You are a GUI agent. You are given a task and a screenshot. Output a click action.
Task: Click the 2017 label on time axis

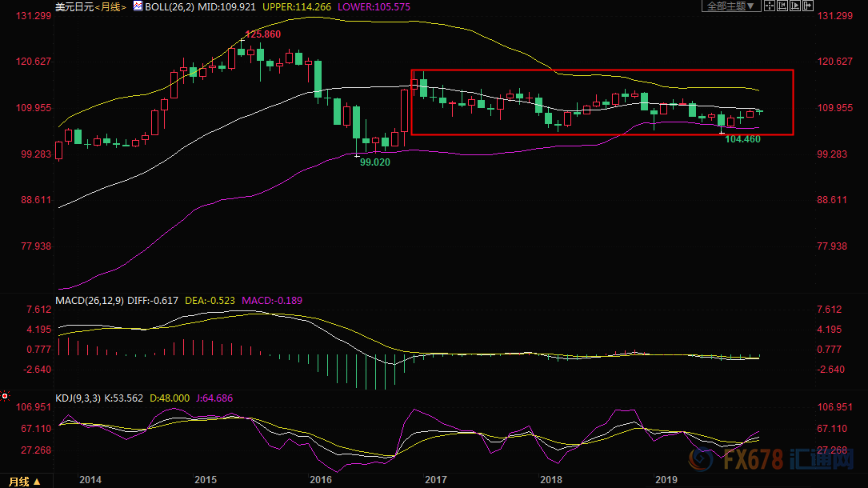(x=436, y=480)
